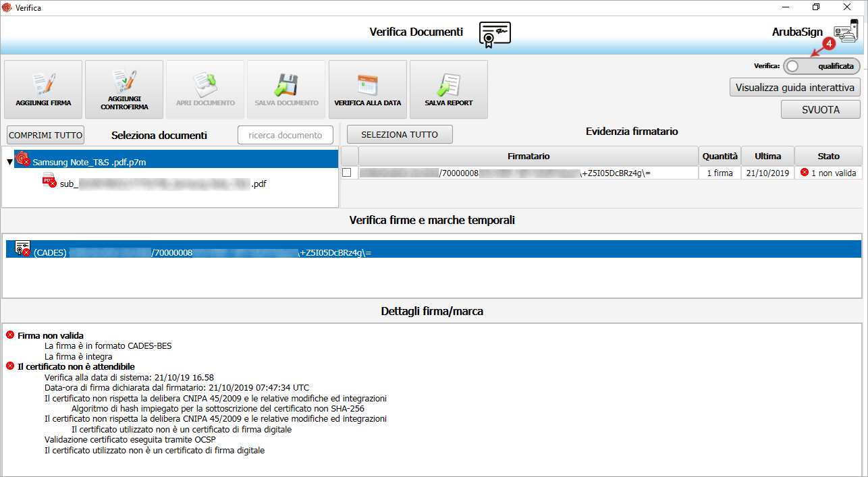This screenshot has height=477, width=868.
Task: Click the SELEZIONA TUTTO button
Action: (x=400, y=134)
